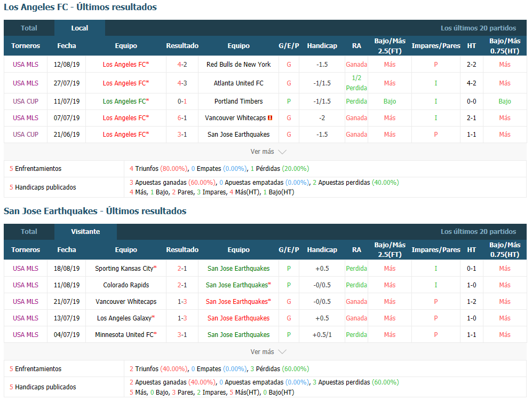The image size is (532, 400).
Task: Click the 1/2 Perdida RA cell
Action: [x=356, y=83]
